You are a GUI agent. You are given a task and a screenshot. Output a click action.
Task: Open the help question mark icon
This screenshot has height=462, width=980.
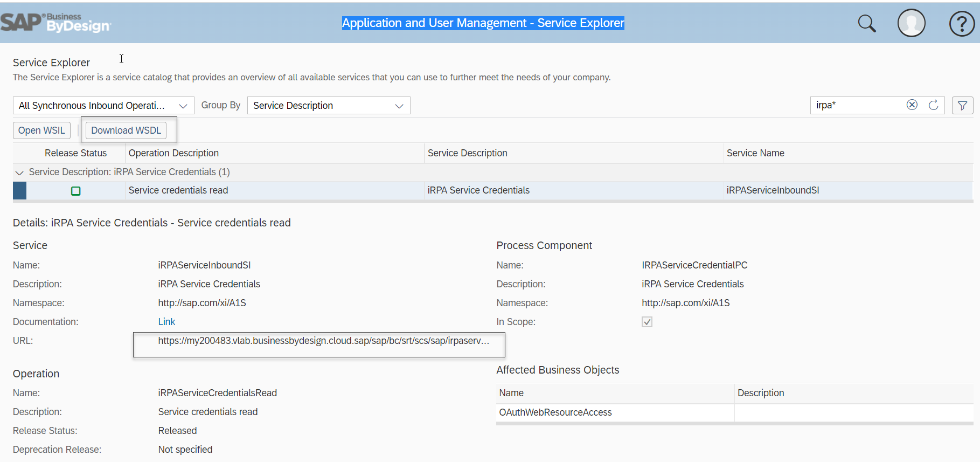click(962, 23)
